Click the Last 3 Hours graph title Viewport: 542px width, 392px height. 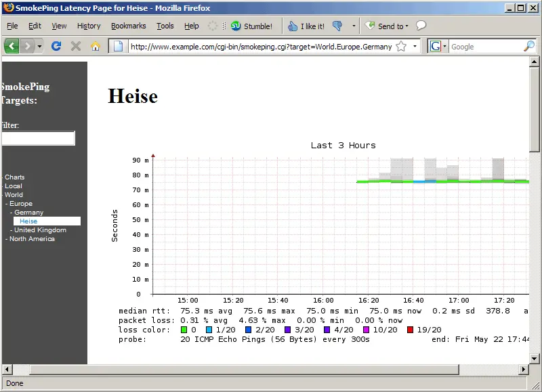click(x=343, y=146)
